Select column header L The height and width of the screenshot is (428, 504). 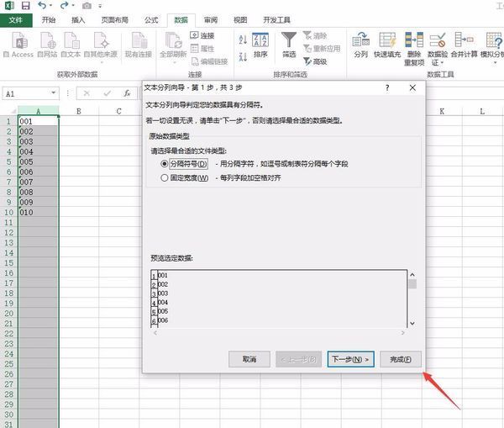[482, 111]
